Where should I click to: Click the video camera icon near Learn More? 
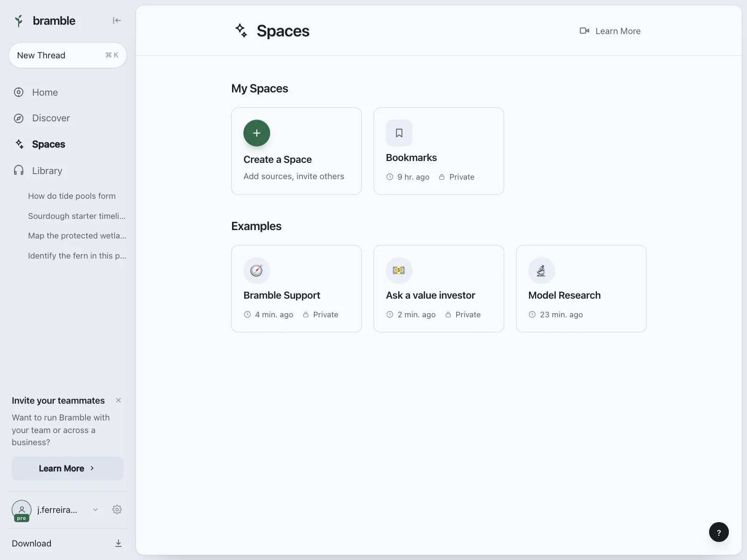pyautogui.click(x=585, y=31)
